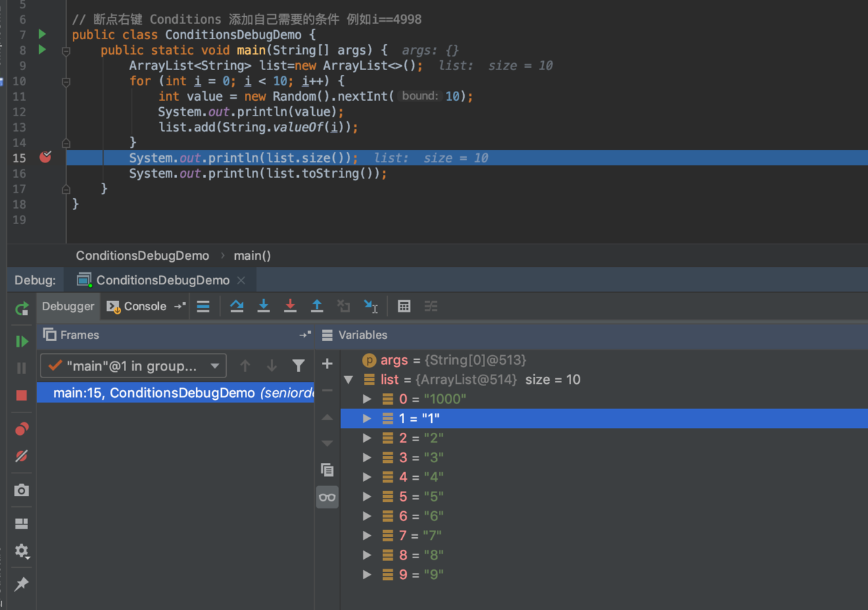Stop the debug session red square
The image size is (868, 610).
coord(22,395)
